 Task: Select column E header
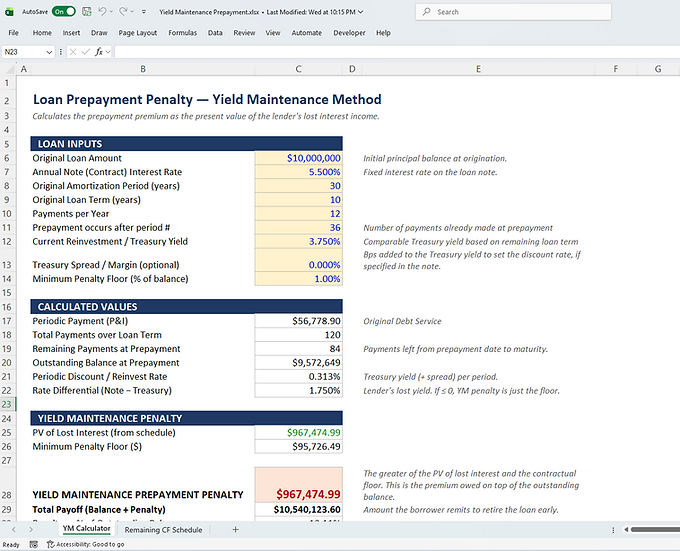click(x=478, y=69)
